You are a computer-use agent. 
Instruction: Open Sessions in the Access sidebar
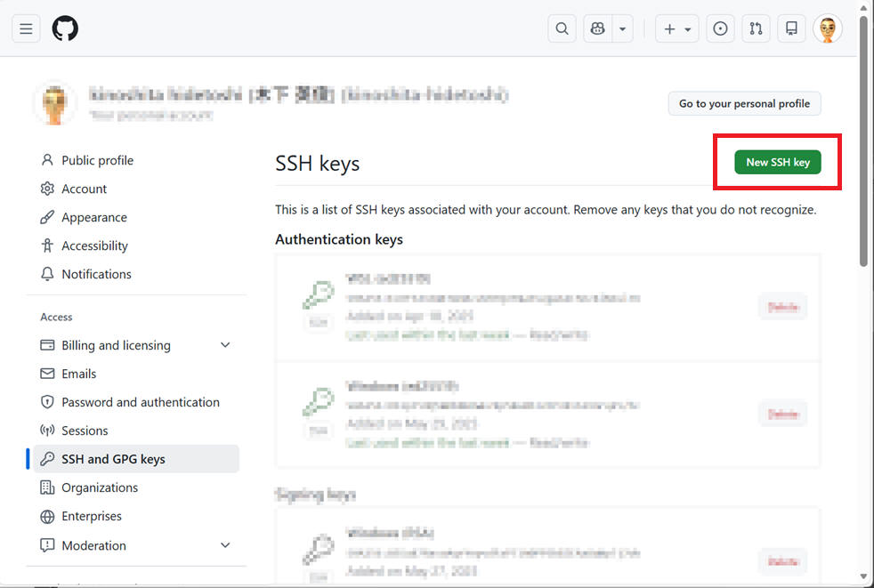point(85,431)
